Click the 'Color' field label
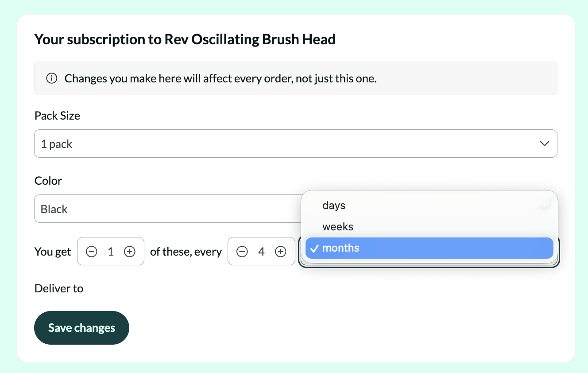This screenshot has height=373, width=588. tap(48, 181)
